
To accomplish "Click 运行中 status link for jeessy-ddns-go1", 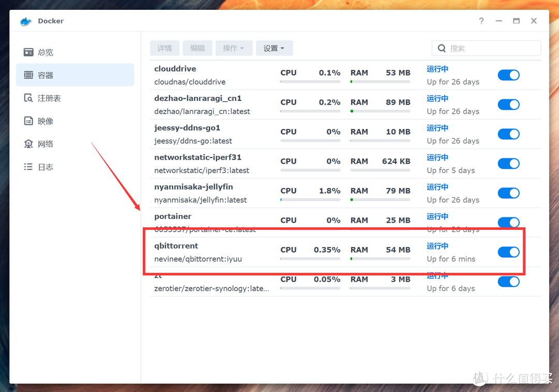I will coord(437,128).
